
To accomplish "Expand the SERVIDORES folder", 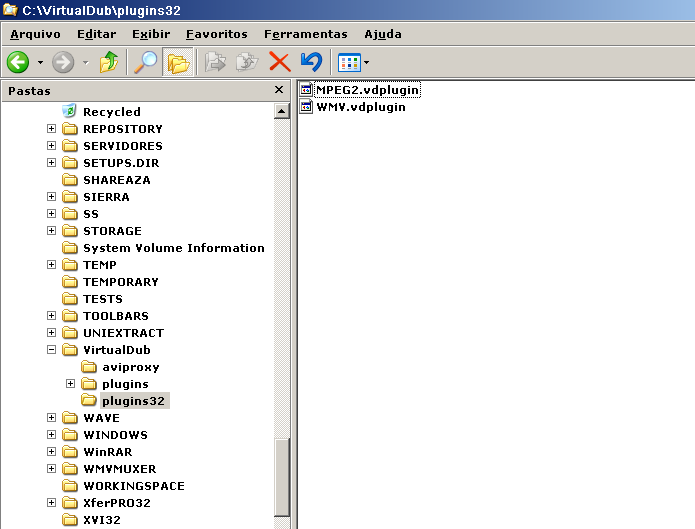I will [51, 145].
